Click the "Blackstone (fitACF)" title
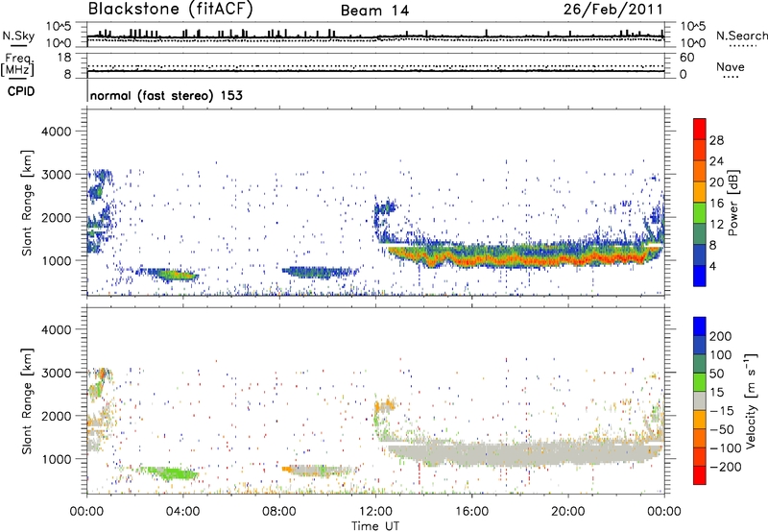This screenshot has height=532, width=768. [x=170, y=9]
